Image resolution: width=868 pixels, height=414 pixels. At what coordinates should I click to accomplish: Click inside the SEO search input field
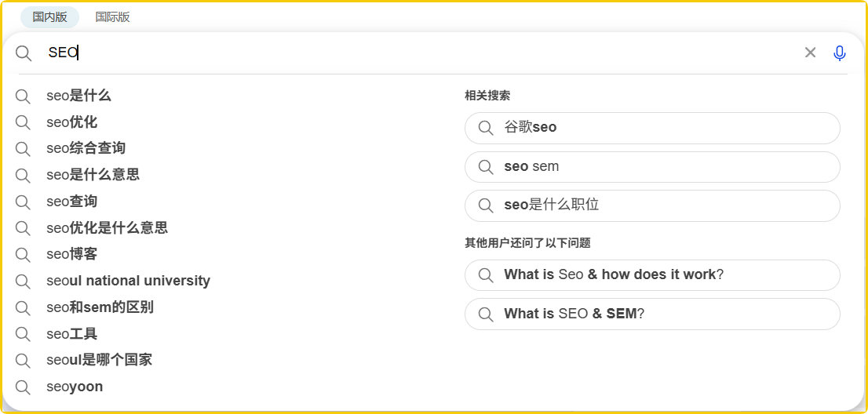pos(392,53)
